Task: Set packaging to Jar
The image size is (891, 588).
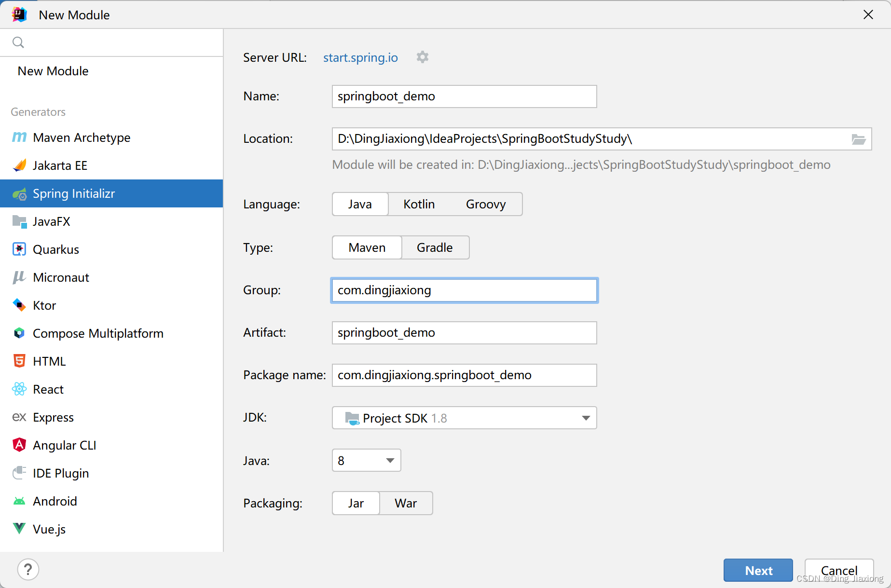Action: pyautogui.click(x=356, y=503)
